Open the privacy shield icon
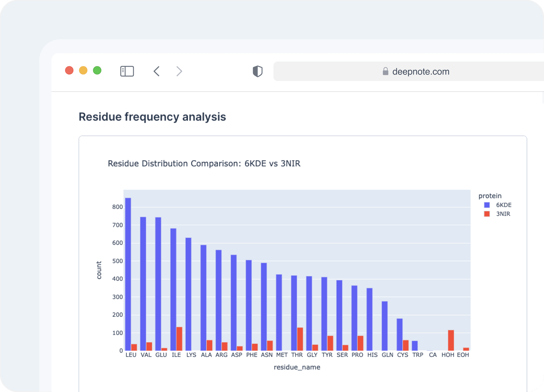The width and height of the screenshot is (544, 392). 258,71
